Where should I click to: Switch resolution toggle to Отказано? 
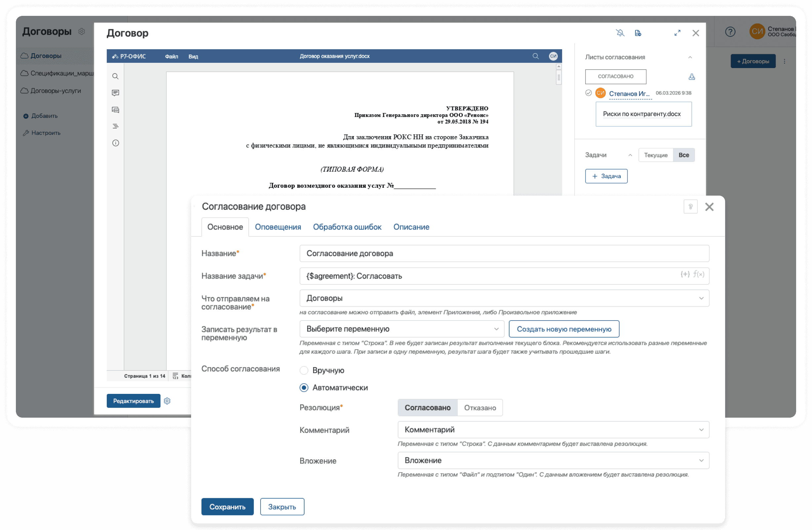tap(480, 407)
